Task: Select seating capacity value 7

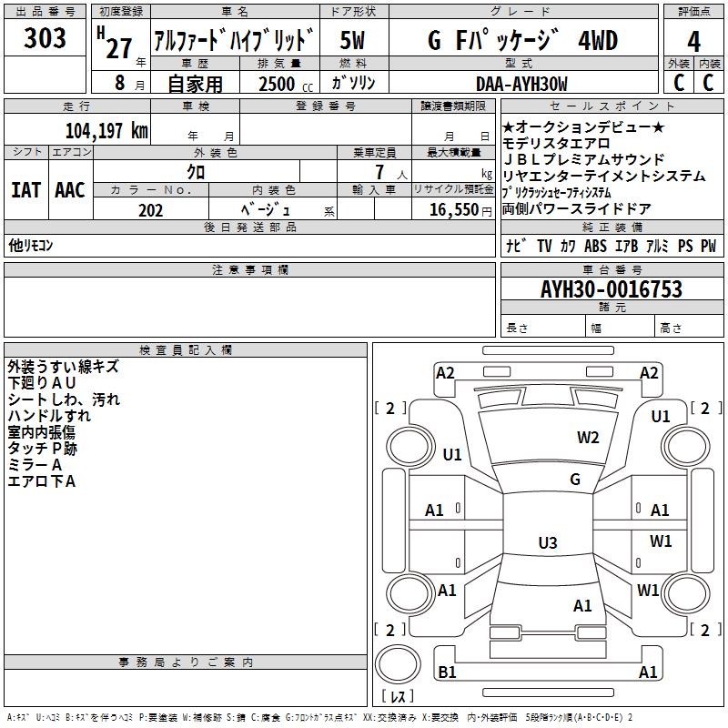Action: click(x=379, y=172)
